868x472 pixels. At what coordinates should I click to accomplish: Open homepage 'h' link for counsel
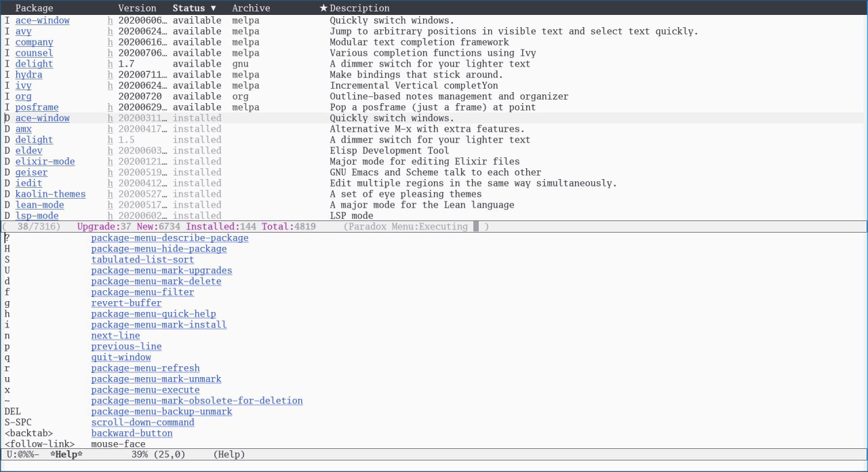click(x=110, y=53)
